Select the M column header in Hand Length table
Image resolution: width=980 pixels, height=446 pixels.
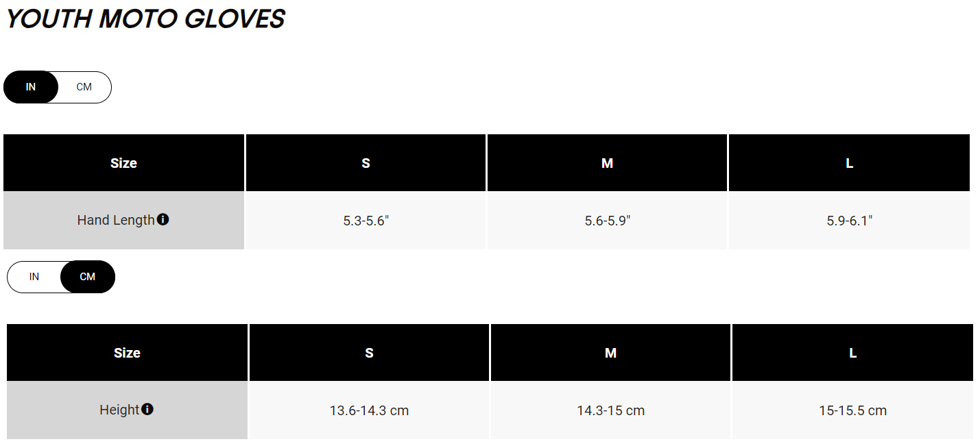coord(607,163)
